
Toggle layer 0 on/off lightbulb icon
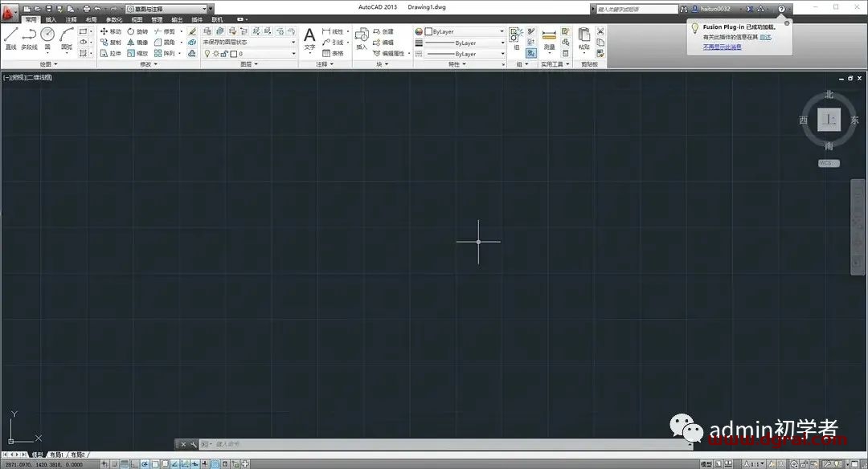pyautogui.click(x=207, y=54)
